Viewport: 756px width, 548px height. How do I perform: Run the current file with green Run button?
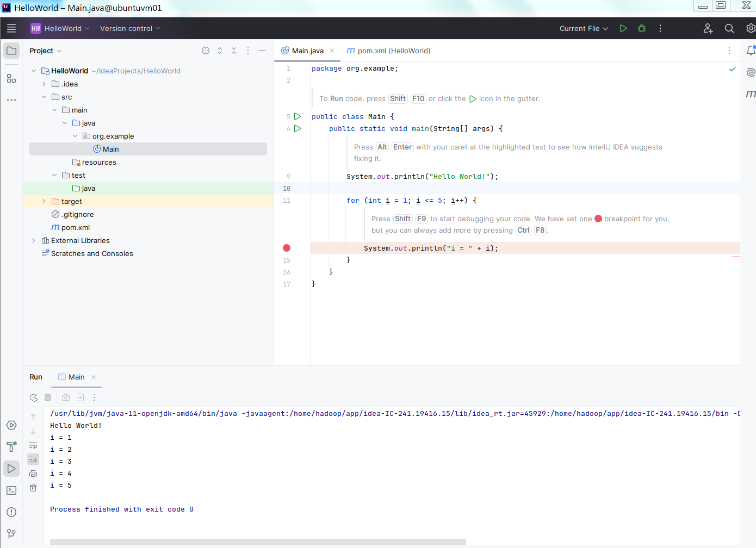623,28
